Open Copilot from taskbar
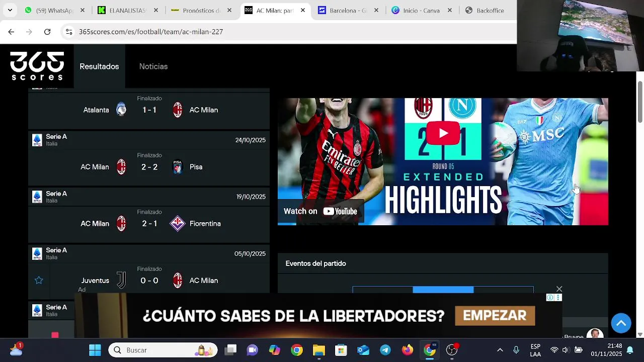 [x=274, y=350]
